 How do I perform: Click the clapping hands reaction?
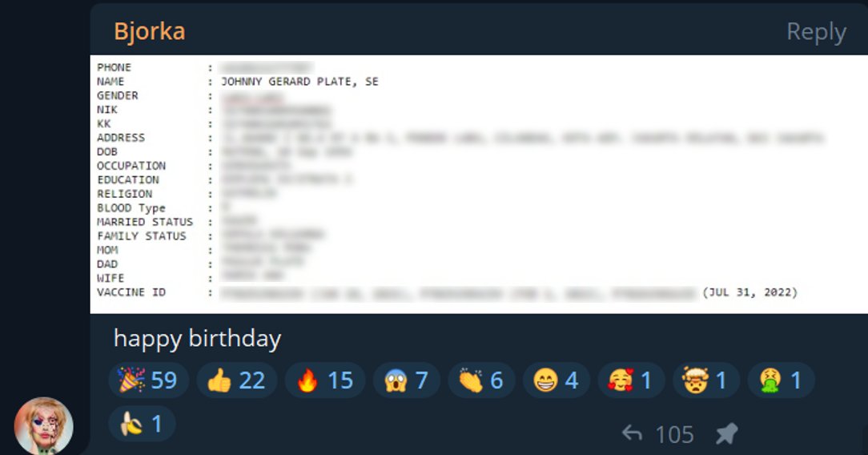(481, 381)
